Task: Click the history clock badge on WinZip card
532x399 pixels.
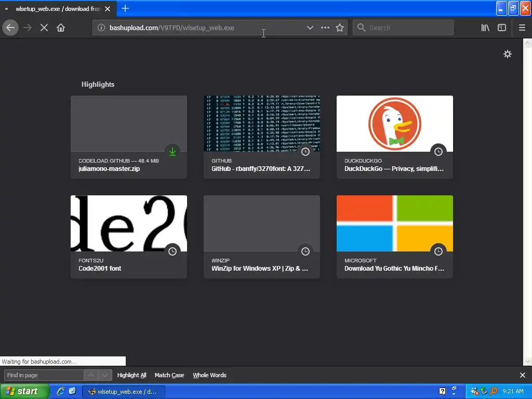Action: pyautogui.click(x=305, y=251)
